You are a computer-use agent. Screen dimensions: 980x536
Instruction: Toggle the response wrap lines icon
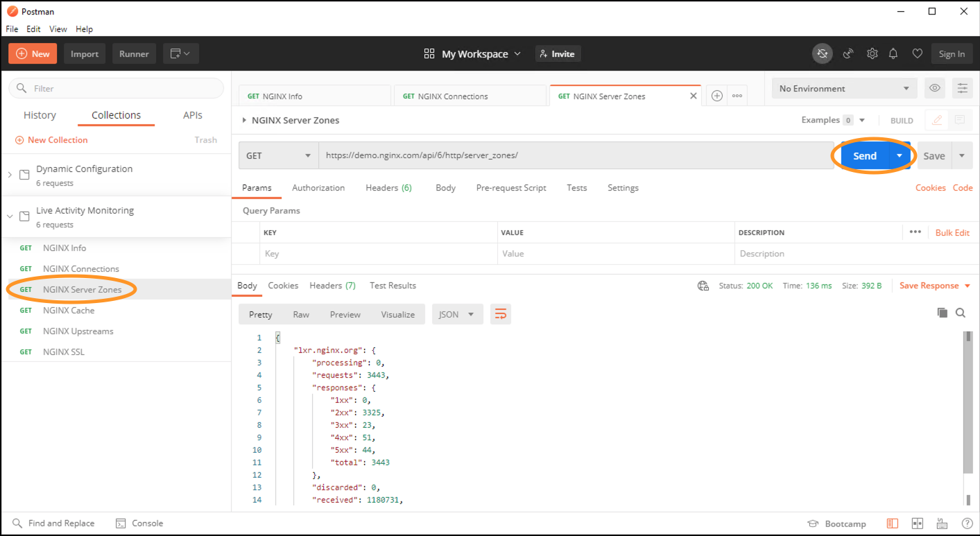click(500, 314)
